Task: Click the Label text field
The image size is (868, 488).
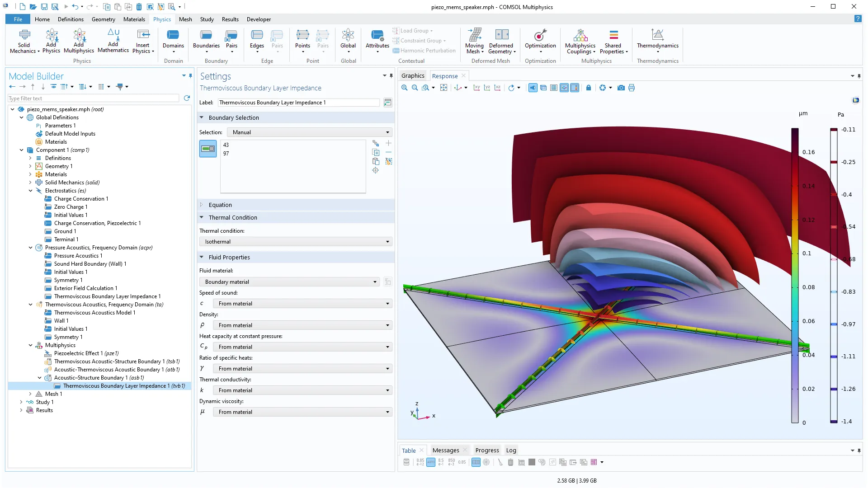Action: [x=298, y=103]
